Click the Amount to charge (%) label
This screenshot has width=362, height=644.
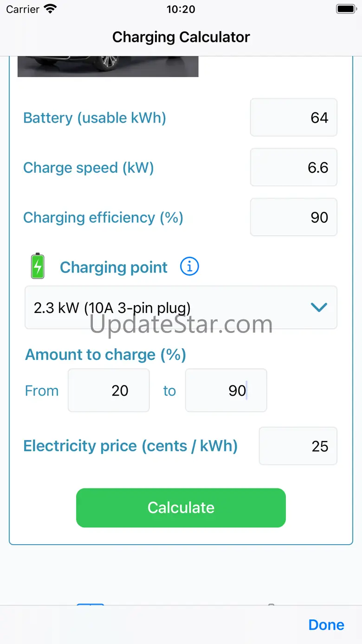(x=106, y=355)
